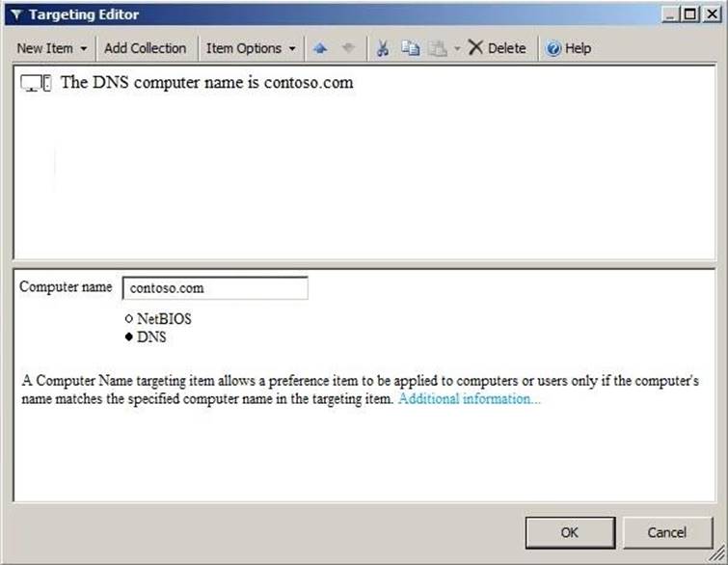Click inside the Computer name text field
Image resolution: width=728 pixels, height=565 pixels.
click(x=214, y=288)
